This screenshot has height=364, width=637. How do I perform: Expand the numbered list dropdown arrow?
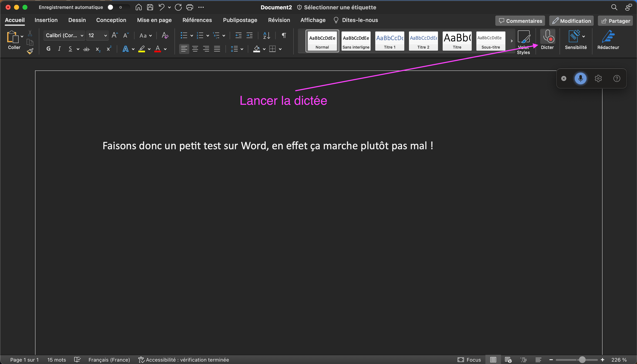click(208, 36)
